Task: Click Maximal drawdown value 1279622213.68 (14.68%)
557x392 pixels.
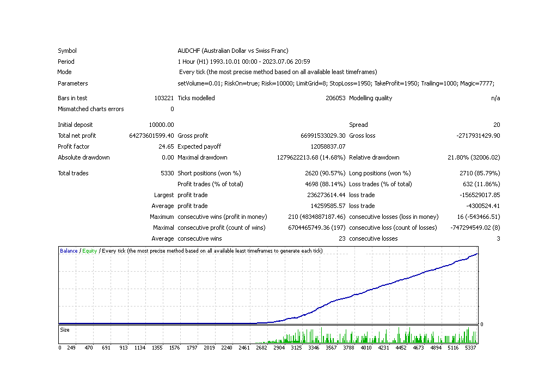Action: [311, 158]
